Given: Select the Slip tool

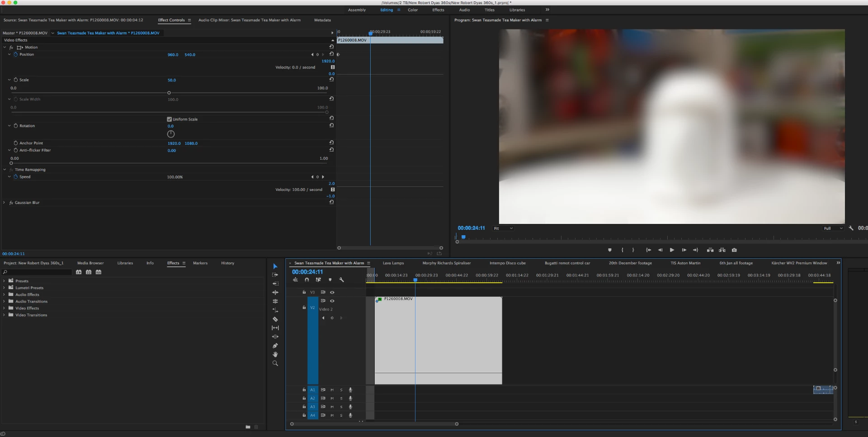Looking at the screenshot, I should [x=275, y=328].
